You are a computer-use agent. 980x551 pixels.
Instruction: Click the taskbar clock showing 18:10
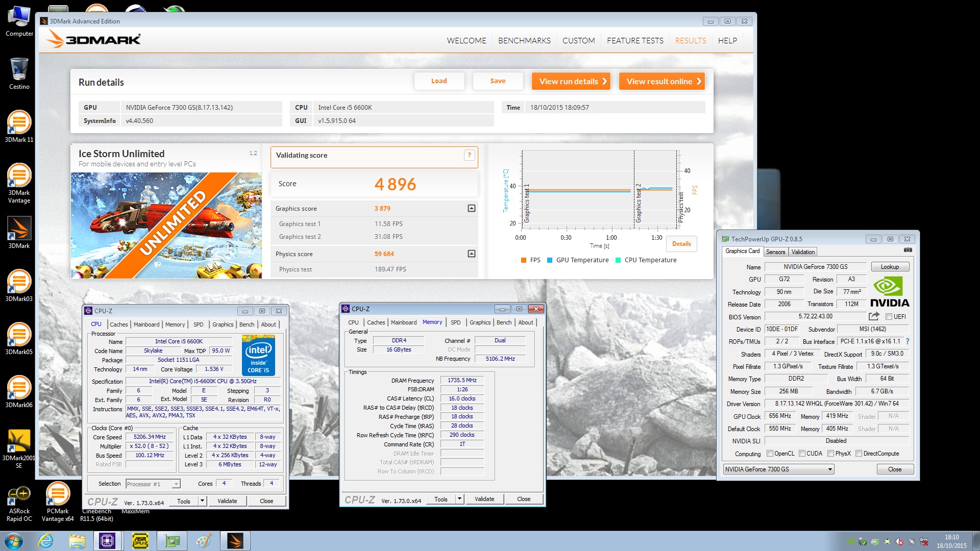click(x=951, y=541)
